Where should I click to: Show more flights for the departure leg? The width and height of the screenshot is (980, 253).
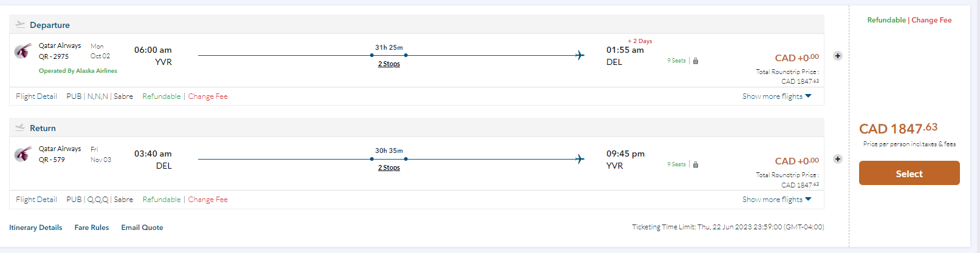(776, 96)
